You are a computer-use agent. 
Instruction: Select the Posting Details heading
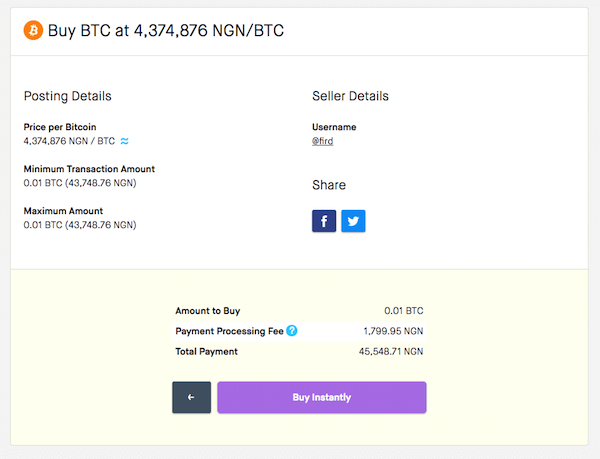[x=67, y=96]
